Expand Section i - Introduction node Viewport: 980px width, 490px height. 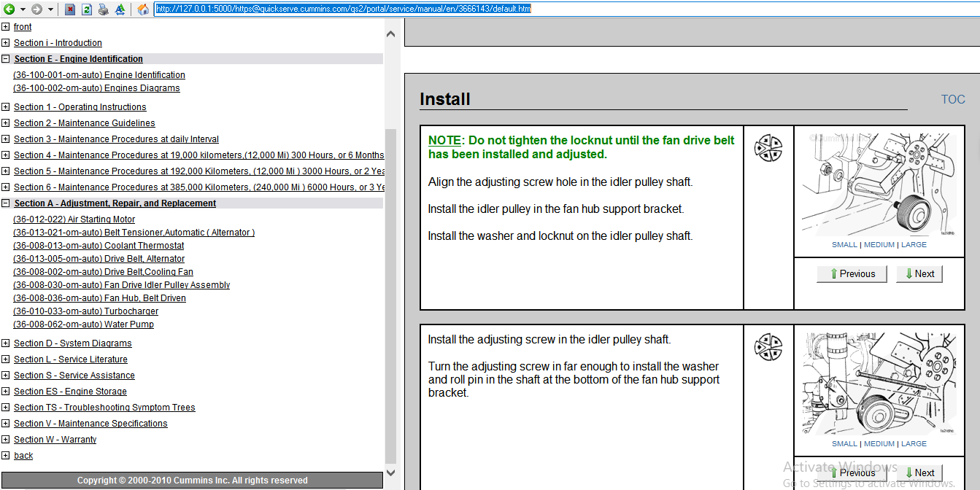6,43
